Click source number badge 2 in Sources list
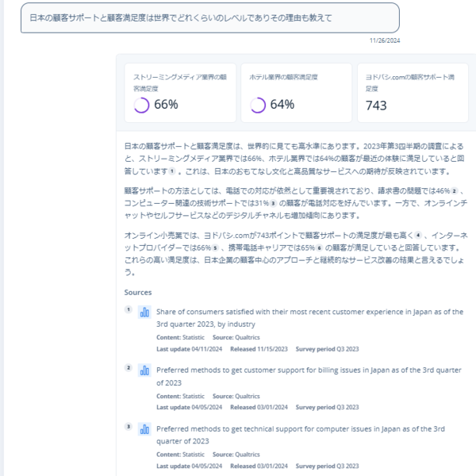This screenshot has width=476, height=476. (129, 367)
